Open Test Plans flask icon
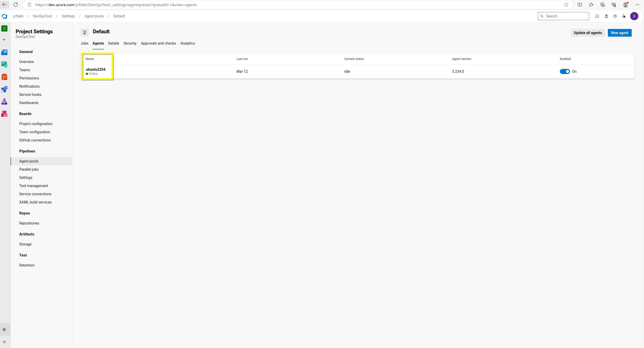644x348 pixels. 4,101
